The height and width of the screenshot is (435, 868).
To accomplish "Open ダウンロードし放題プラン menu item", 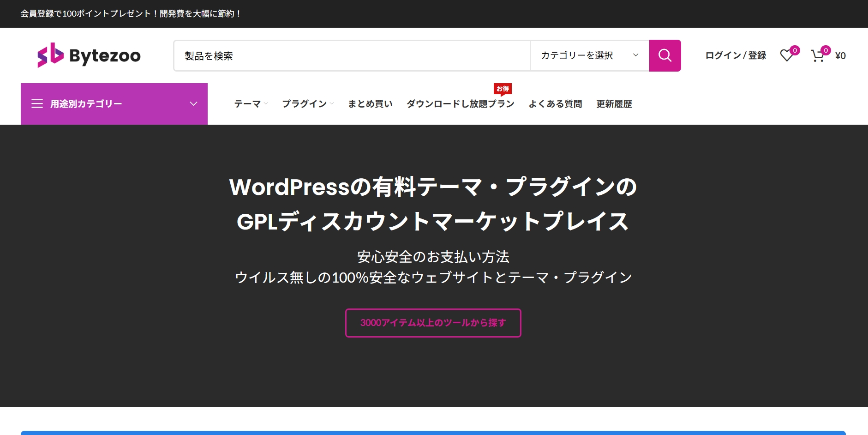I will coord(460,104).
